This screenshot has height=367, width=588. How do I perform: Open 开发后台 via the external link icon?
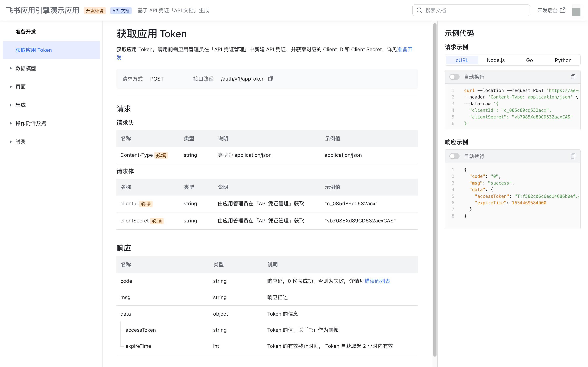tap(563, 10)
